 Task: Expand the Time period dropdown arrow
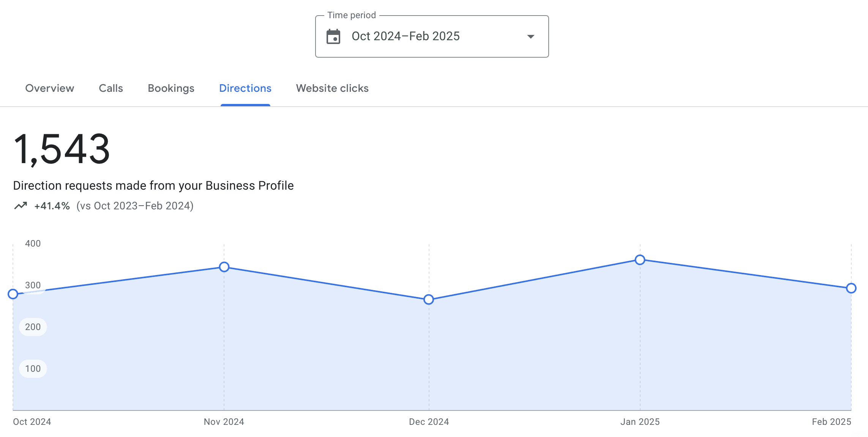pos(530,36)
